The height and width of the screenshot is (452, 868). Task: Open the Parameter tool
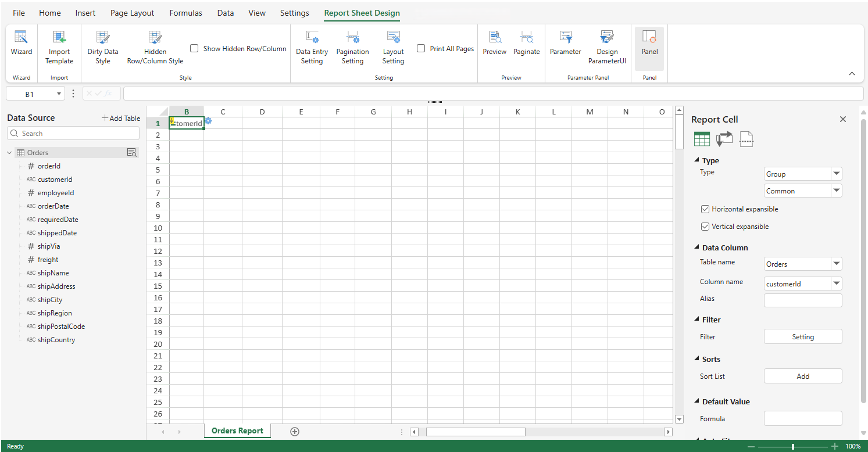point(566,44)
